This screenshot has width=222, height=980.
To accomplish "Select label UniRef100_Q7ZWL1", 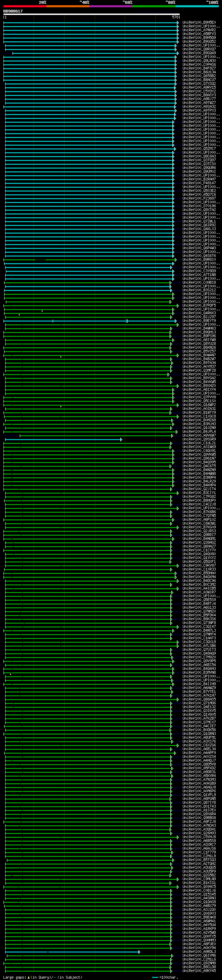I will point(199,221).
